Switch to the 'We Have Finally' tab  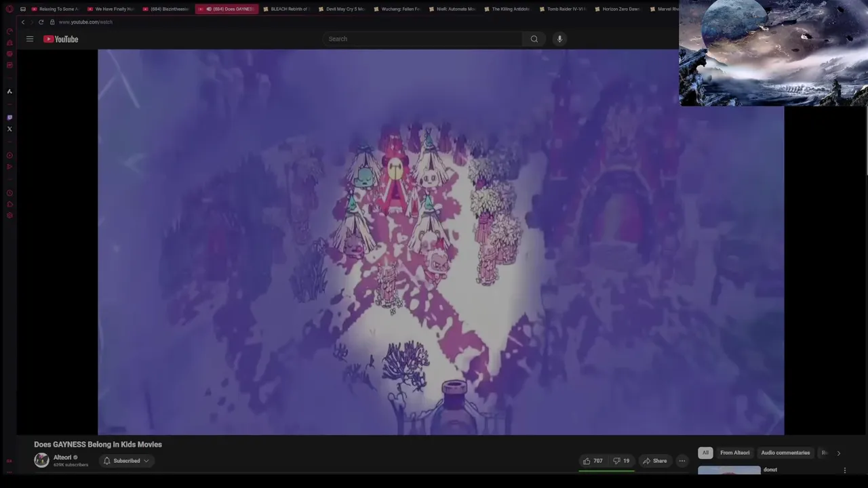111,9
